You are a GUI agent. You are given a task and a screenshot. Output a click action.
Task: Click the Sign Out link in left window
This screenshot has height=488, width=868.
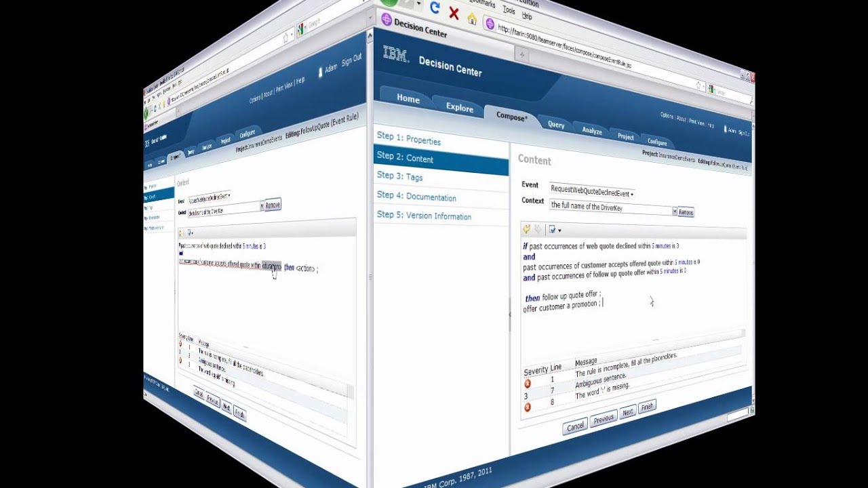tap(352, 60)
